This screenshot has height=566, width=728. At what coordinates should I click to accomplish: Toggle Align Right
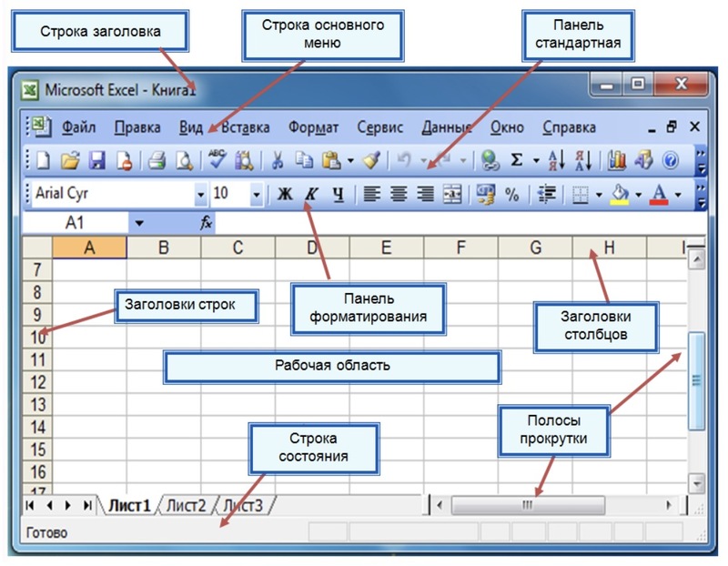tap(425, 194)
